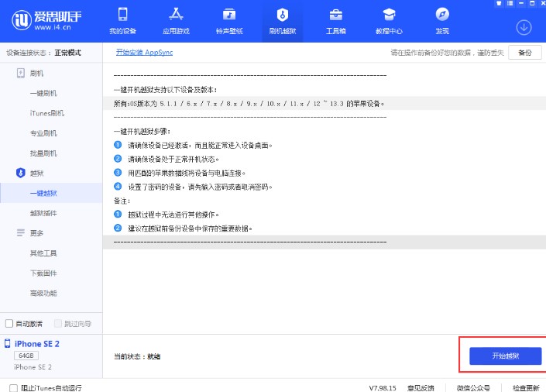Check 阻止iTunes自动运行 option
The height and width of the screenshot is (392, 546).
(13, 388)
